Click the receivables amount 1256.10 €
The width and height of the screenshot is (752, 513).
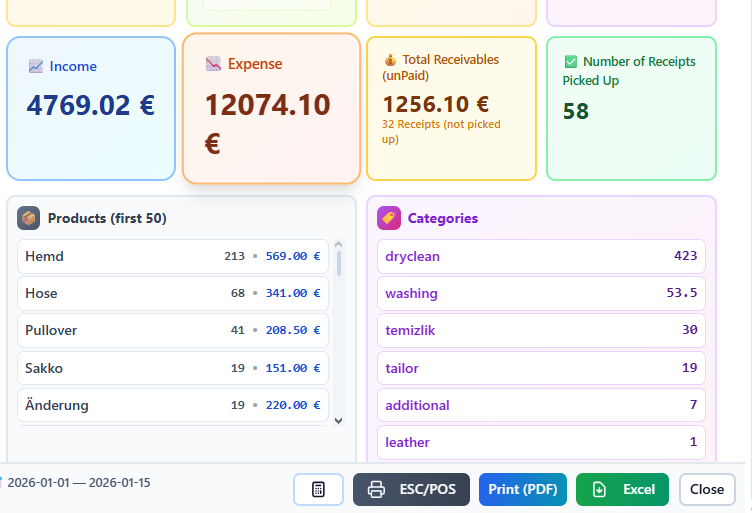pyautogui.click(x=435, y=104)
